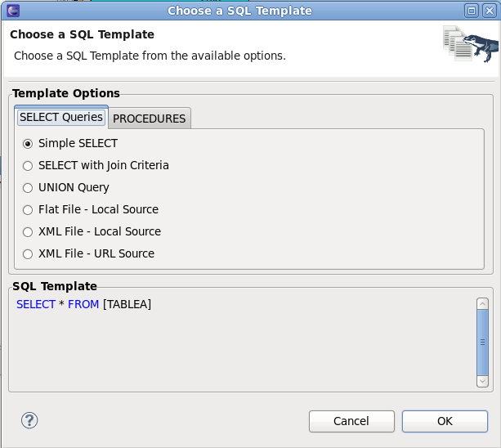Maximize the dialog window
This screenshot has width=501, height=448.
pos(472,11)
